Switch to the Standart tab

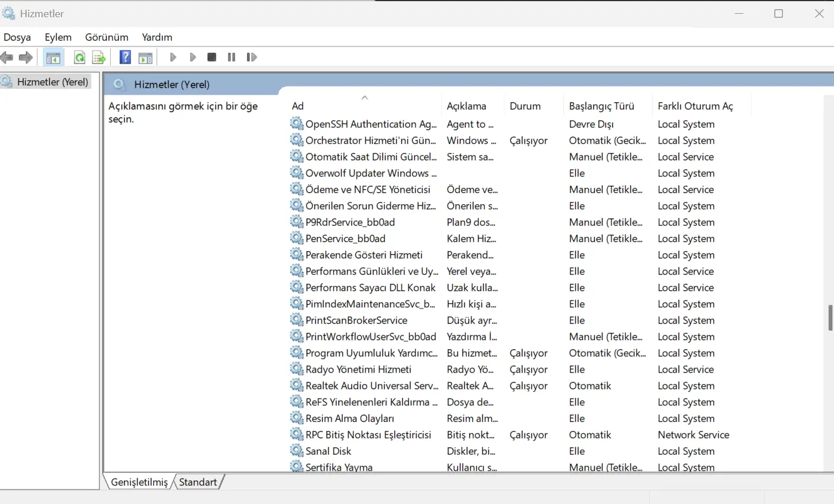pos(198,482)
